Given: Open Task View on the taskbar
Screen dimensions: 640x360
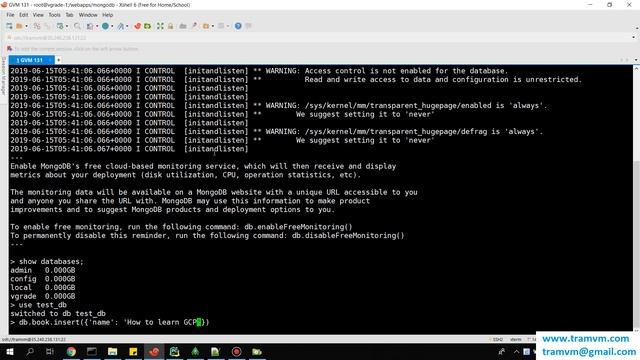Looking at the screenshot, I should (50, 351).
